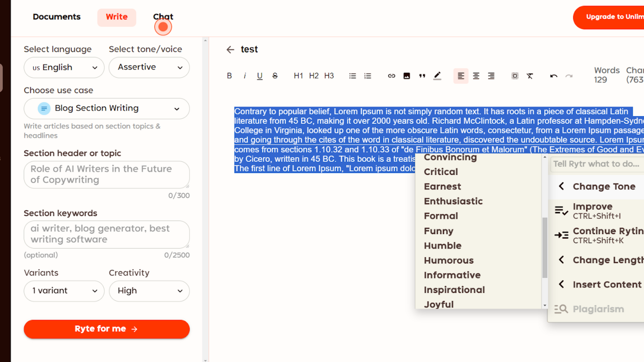This screenshot has height=362, width=644.
Task: Clear formatting of selected text
Action: coord(530,76)
